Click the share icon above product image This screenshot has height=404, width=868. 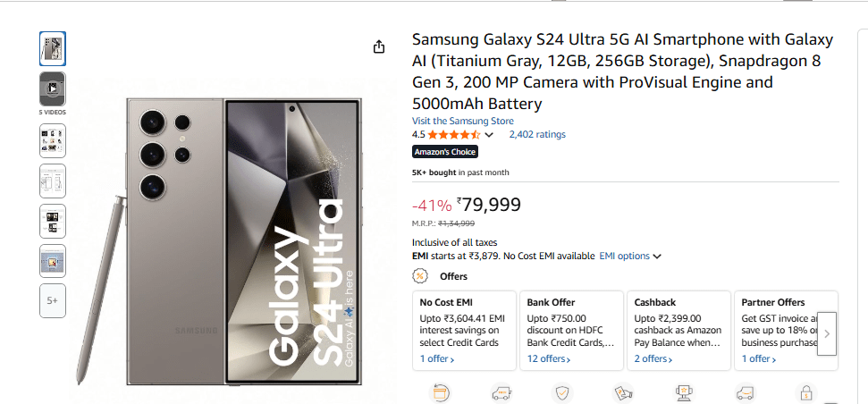(x=379, y=46)
